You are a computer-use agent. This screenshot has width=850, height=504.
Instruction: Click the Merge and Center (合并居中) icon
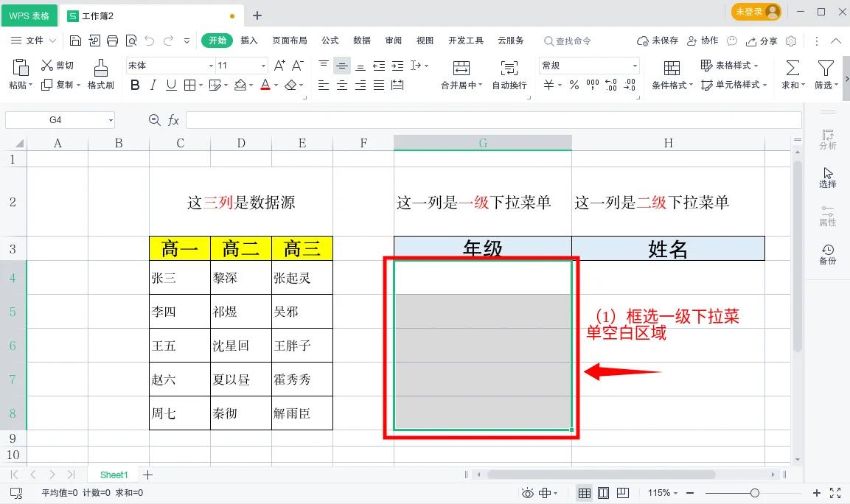pos(461,69)
